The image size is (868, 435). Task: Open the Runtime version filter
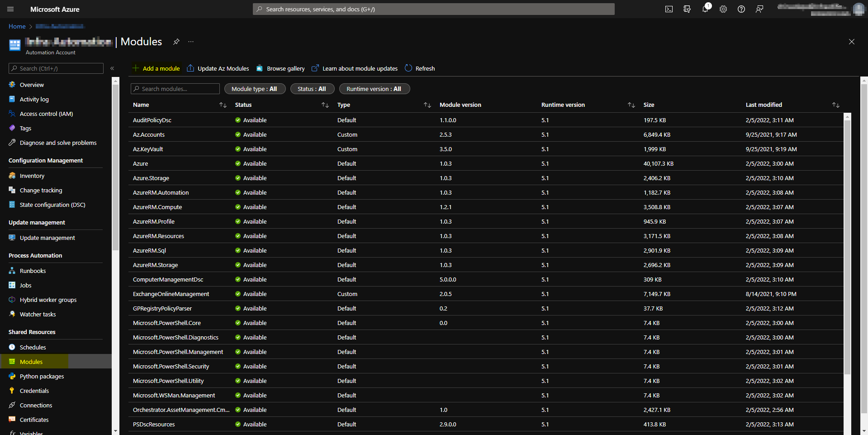click(x=375, y=89)
